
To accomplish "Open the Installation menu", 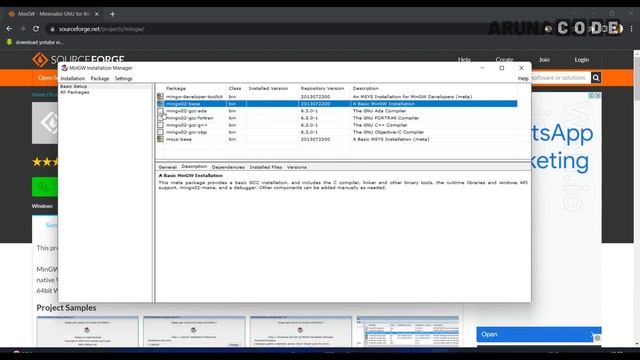I will click(x=73, y=78).
